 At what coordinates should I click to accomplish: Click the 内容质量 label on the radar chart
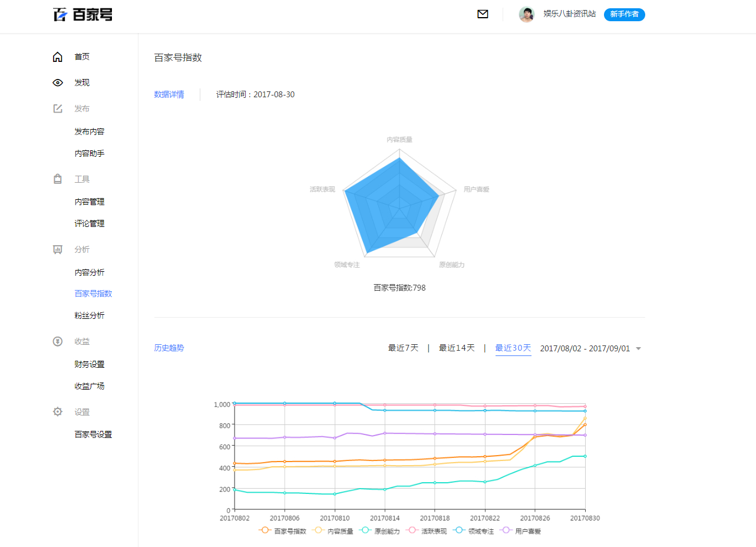(400, 140)
